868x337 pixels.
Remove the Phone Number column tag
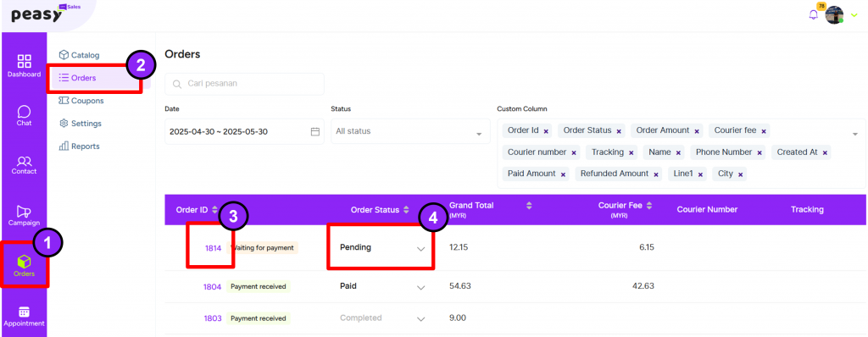[x=759, y=152]
